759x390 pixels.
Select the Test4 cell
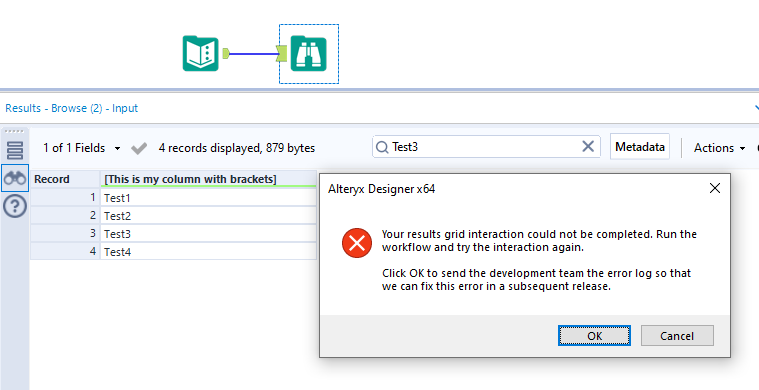(x=209, y=252)
